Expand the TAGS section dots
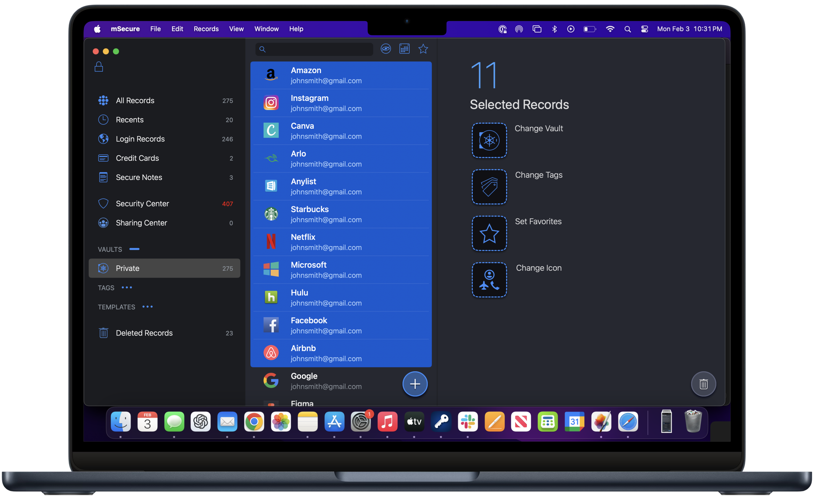This screenshot has width=816, height=504. (127, 287)
